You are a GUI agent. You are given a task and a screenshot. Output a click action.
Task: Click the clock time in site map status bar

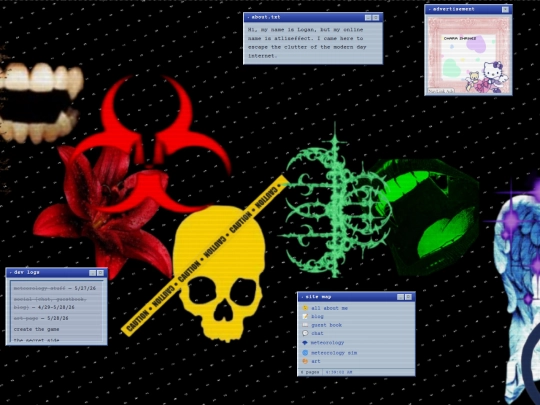[x=339, y=372]
